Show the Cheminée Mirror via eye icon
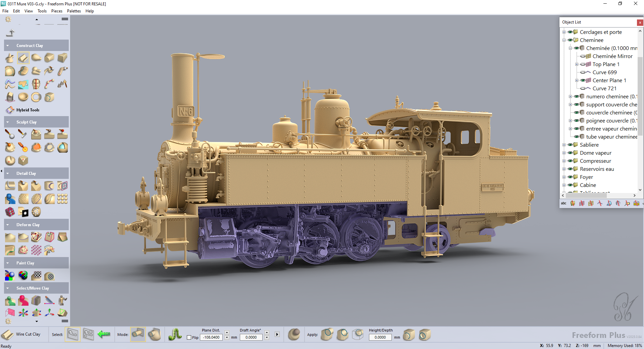 tap(583, 56)
